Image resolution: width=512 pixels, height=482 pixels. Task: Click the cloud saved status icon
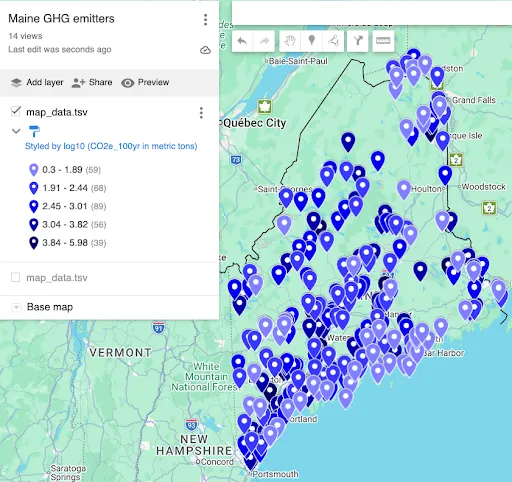[205, 50]
